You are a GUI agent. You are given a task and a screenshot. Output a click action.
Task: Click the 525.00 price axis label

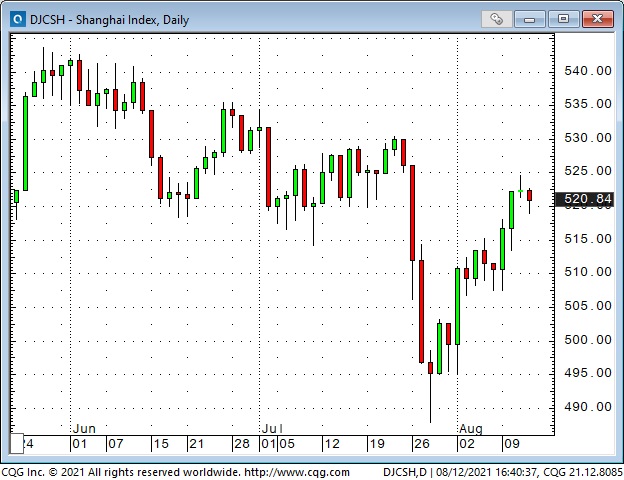[x=588, y=171]
